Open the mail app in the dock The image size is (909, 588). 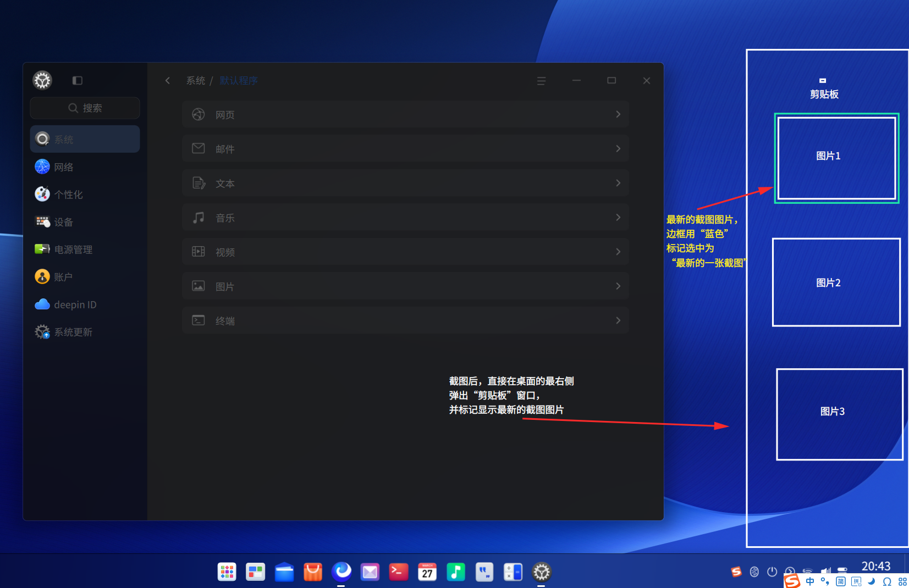[370, 572]
